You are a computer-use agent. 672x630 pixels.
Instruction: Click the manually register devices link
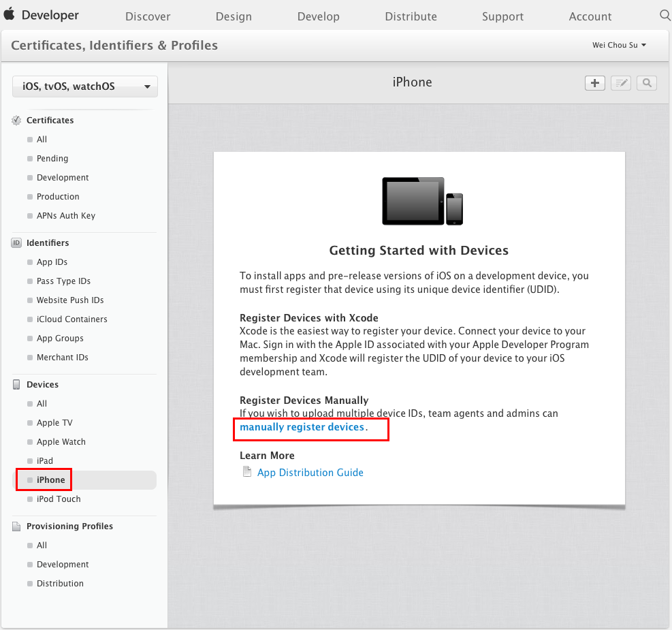302,427
